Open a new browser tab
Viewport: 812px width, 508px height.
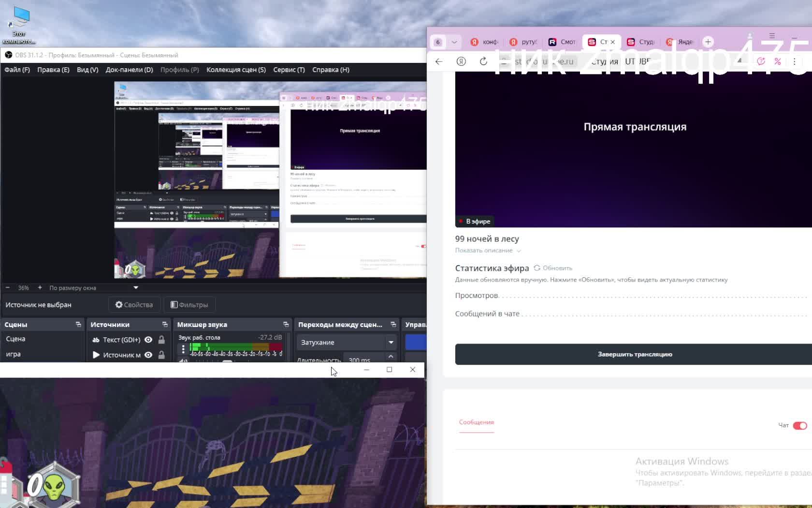pyautogui.click(x=708, y=42)
